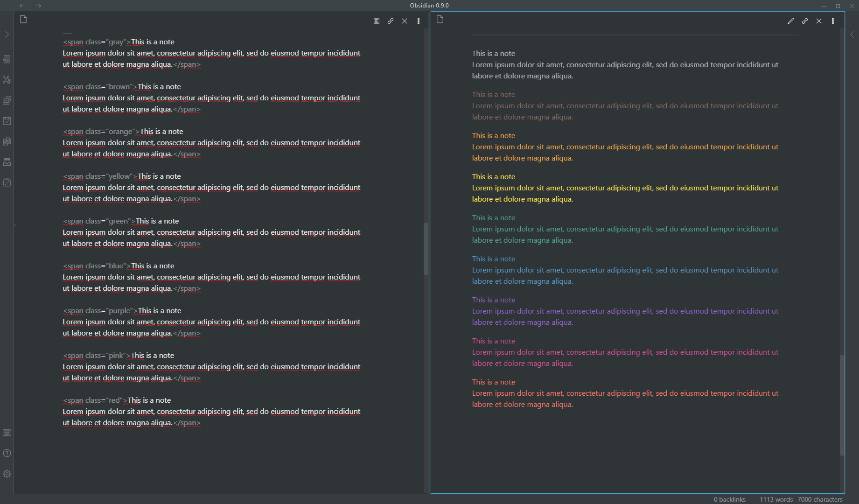Click the span class="blue" tag
This screenshot has height=504, width=859.
coord(97,266)
